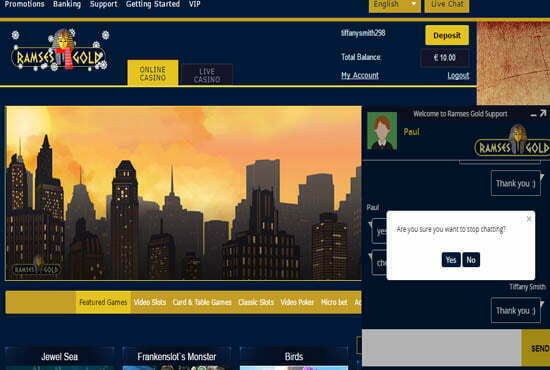This screenshot has height=370, width=550.
Task: Go to the Support page
Action: 103,4
